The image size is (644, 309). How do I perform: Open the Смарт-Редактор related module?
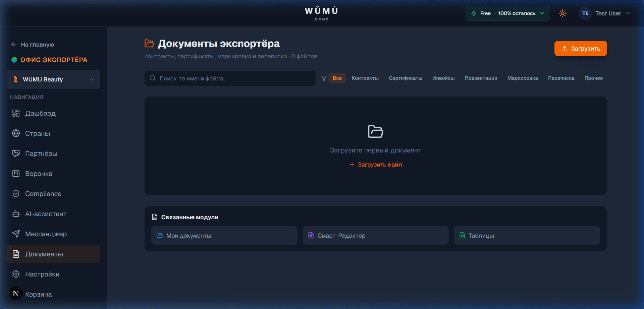click(x=375, y=236)
